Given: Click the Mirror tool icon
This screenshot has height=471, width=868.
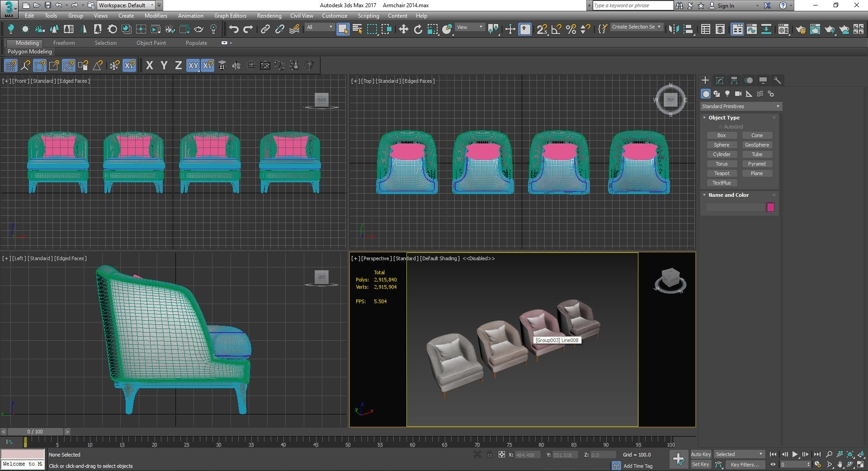Looking at the screenshot, I should 674,29.
